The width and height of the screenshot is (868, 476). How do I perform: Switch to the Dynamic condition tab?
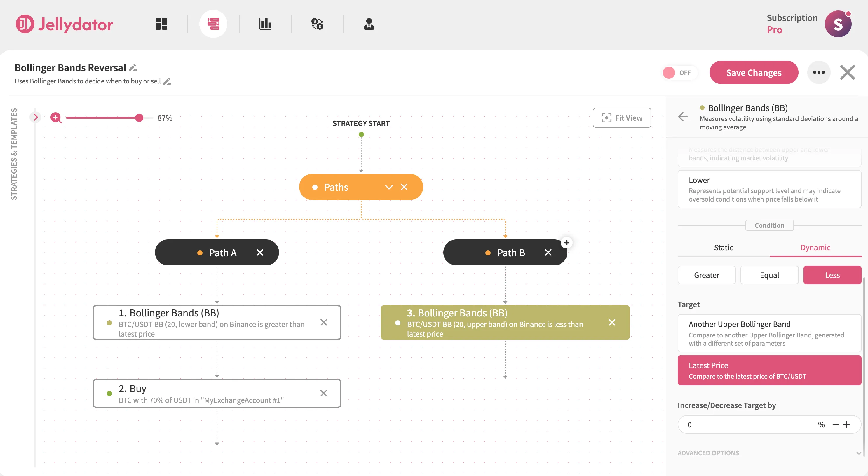point(815,247)
